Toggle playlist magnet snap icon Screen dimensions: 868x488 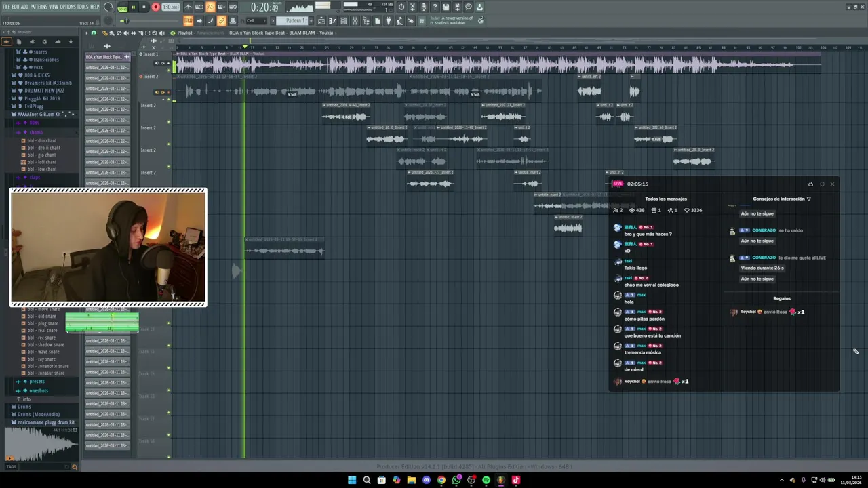[x=94, y=33]
